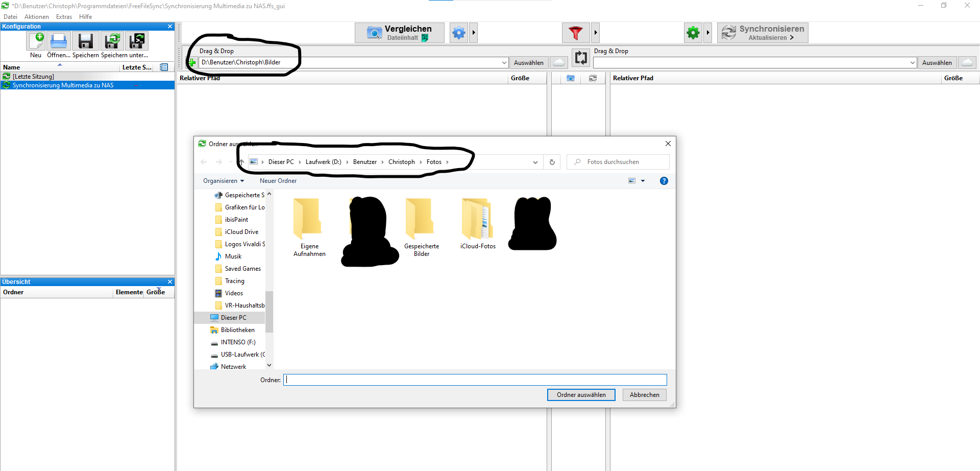The width and height of the screenshot is (980, 471).
Task: Open address bar history dropdown in dialog
Action: [535, 162]
